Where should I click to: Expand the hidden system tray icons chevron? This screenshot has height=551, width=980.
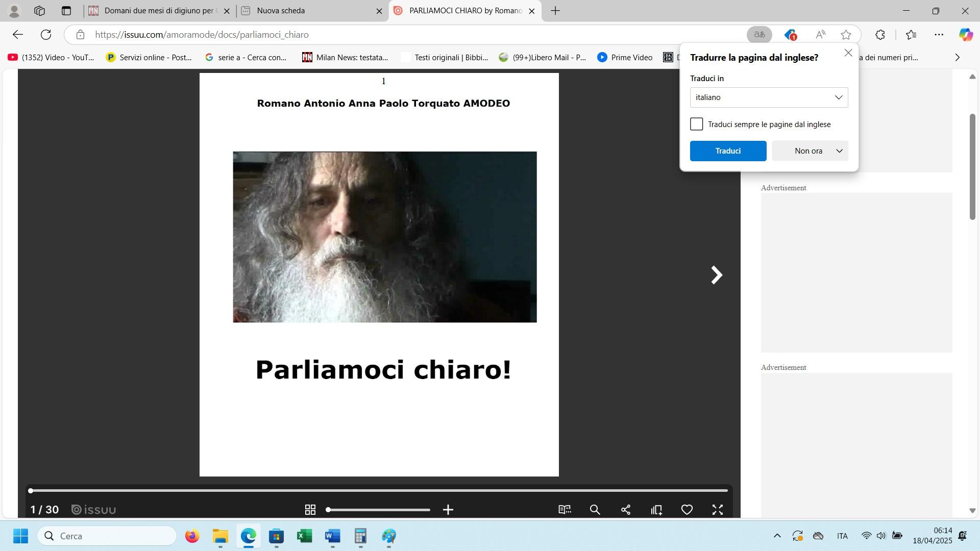[x=777, y=536]
